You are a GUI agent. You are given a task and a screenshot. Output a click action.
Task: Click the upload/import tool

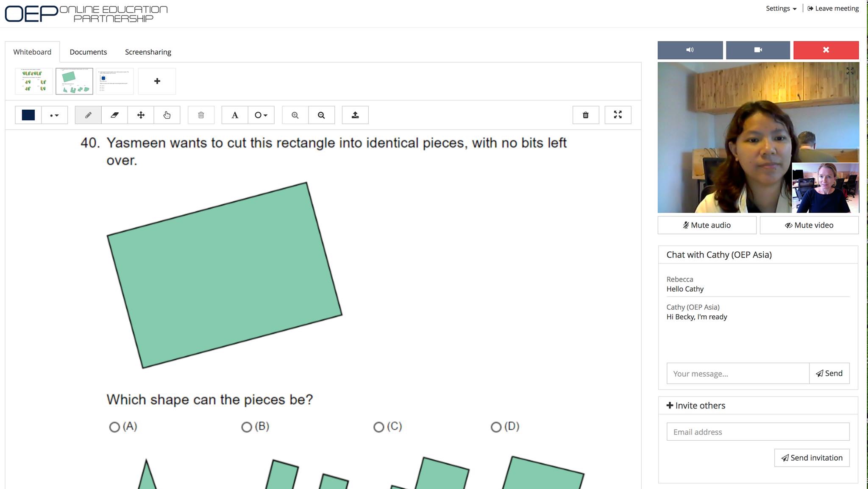[355, 114]
